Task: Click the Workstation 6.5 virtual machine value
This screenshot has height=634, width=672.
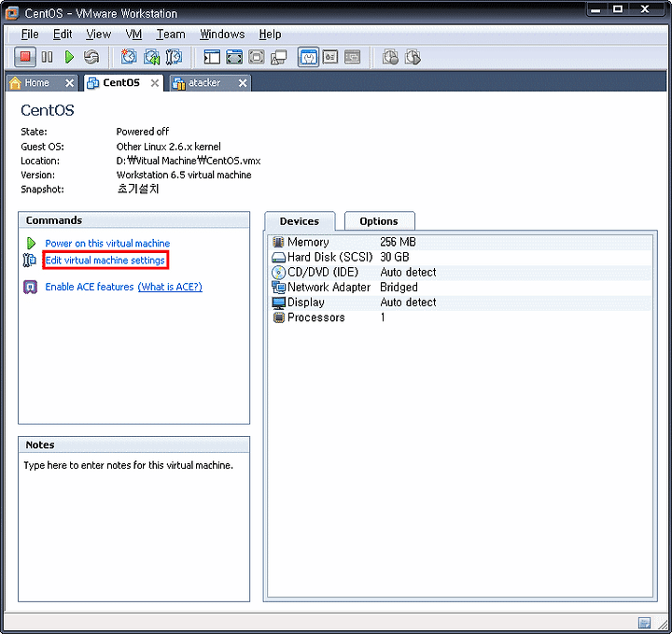Action: [184, 175]
